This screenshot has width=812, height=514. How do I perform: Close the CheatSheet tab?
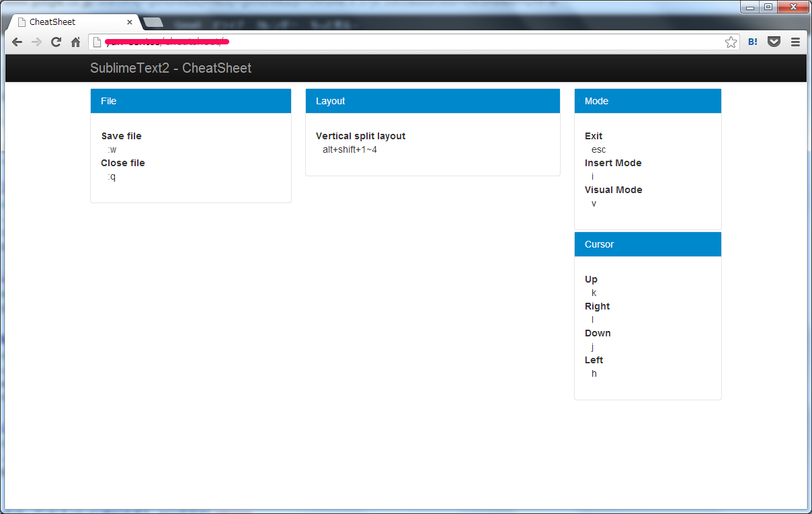coord(130,22)
